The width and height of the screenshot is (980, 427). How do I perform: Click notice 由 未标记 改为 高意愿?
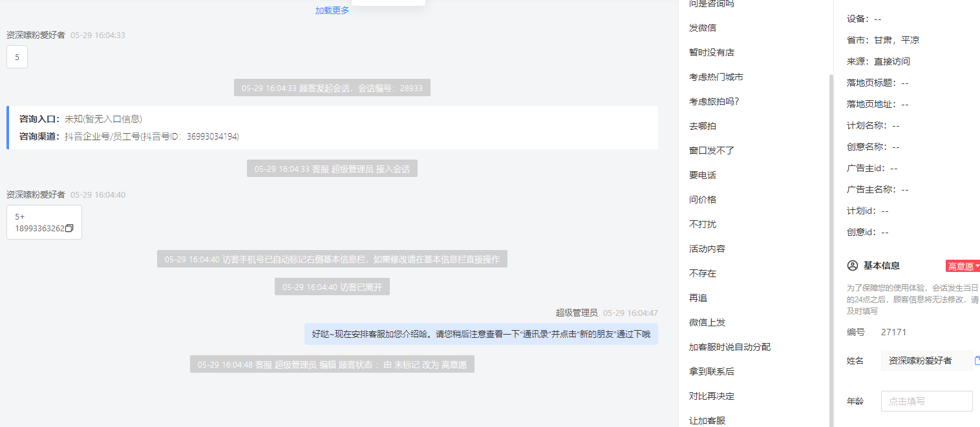332,364
